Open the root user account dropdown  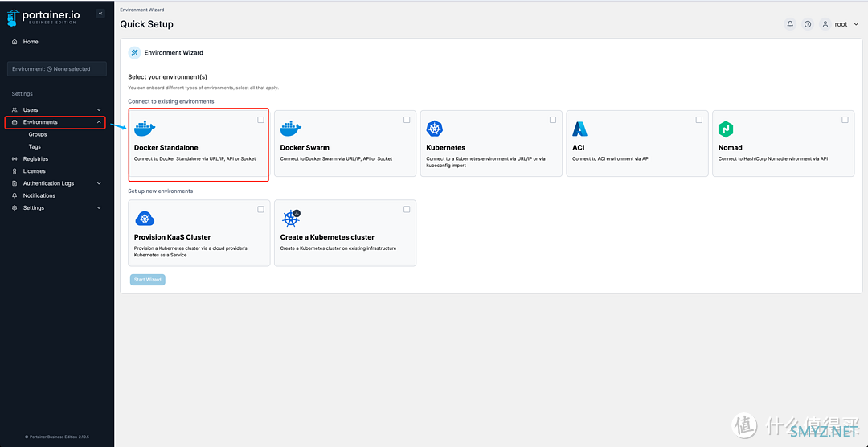(841, 24)
